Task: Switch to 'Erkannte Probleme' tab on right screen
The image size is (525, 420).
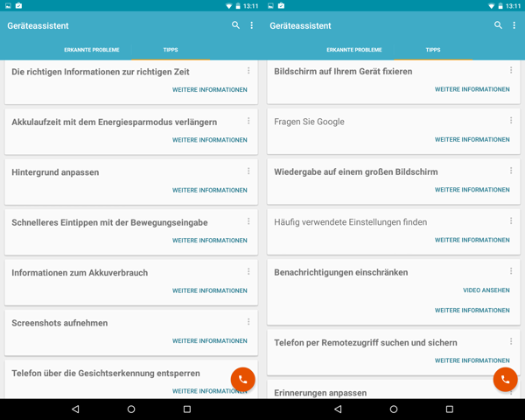Action: pos(354,50)
